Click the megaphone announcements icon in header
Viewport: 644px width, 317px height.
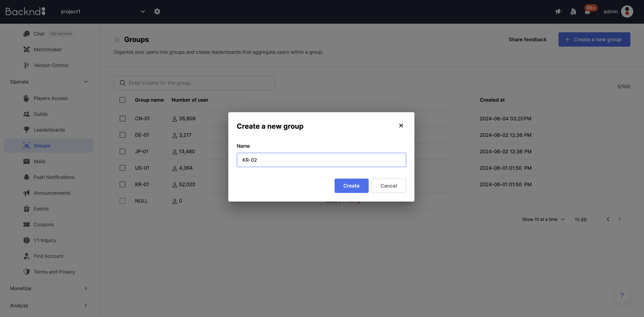[x=559, y=11]
